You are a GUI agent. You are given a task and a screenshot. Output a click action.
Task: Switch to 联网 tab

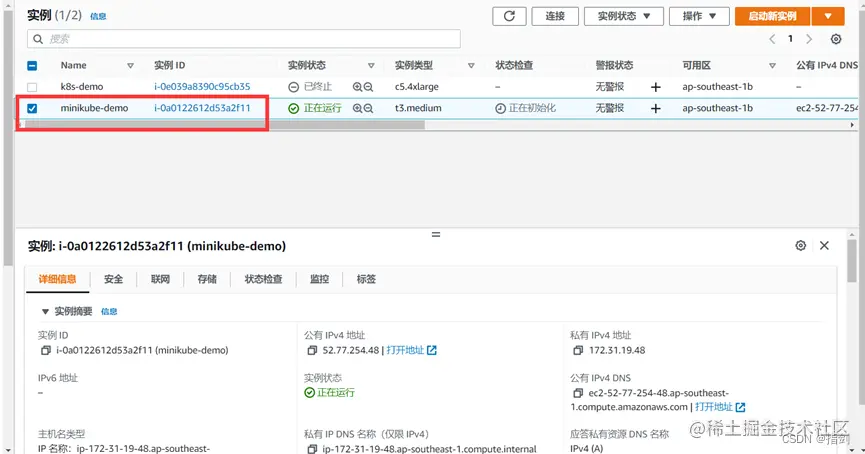click(161, 279)
